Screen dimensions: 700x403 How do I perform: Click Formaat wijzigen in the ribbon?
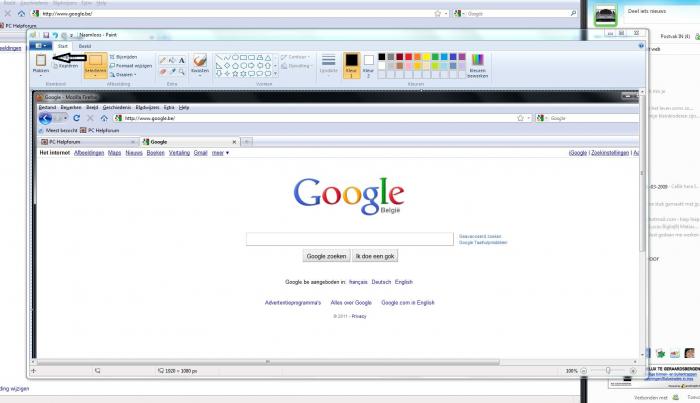click(x=131, y=66)
